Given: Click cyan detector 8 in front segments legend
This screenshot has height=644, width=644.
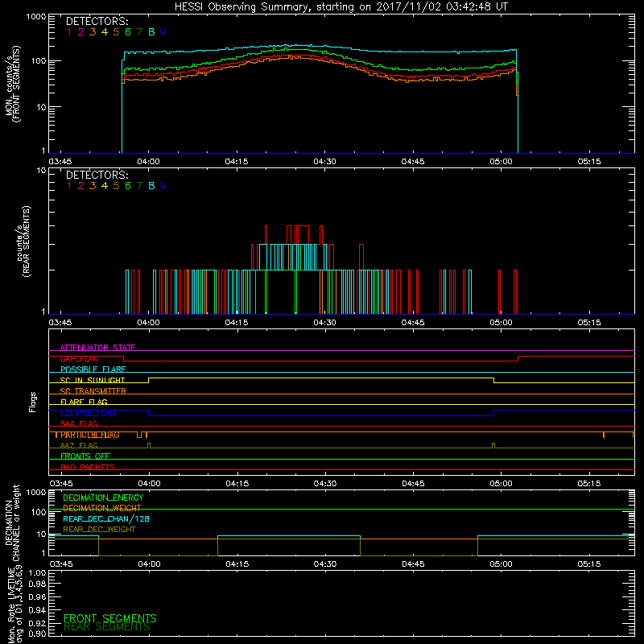Looking at the screenshot, I should click(151, 32).
